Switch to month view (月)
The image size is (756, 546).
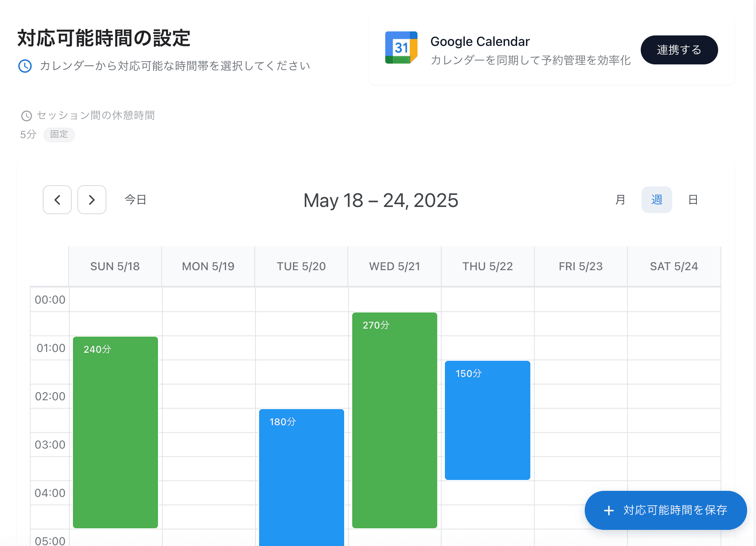[620, 200]
